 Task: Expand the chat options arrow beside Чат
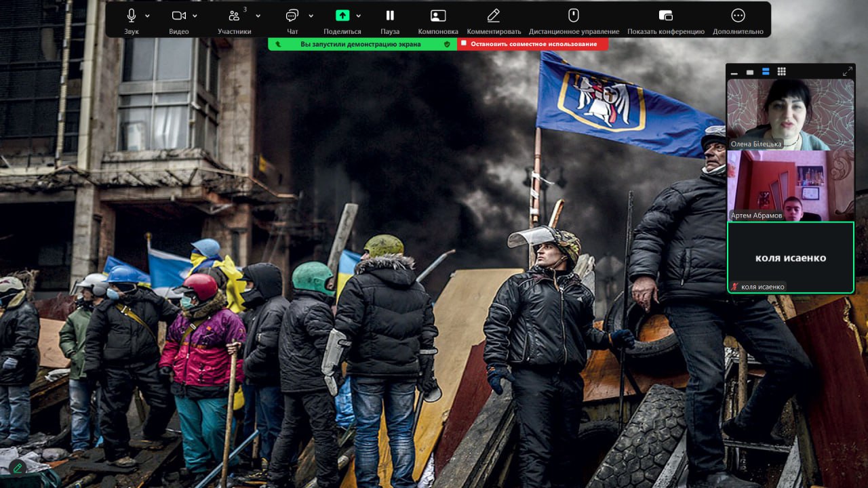[x=311, y=16]
